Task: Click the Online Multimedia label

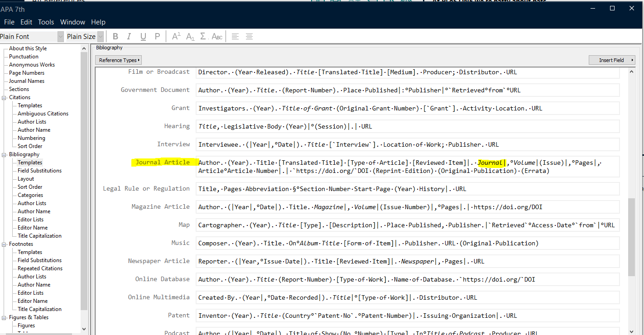Action: pos(159,297)
